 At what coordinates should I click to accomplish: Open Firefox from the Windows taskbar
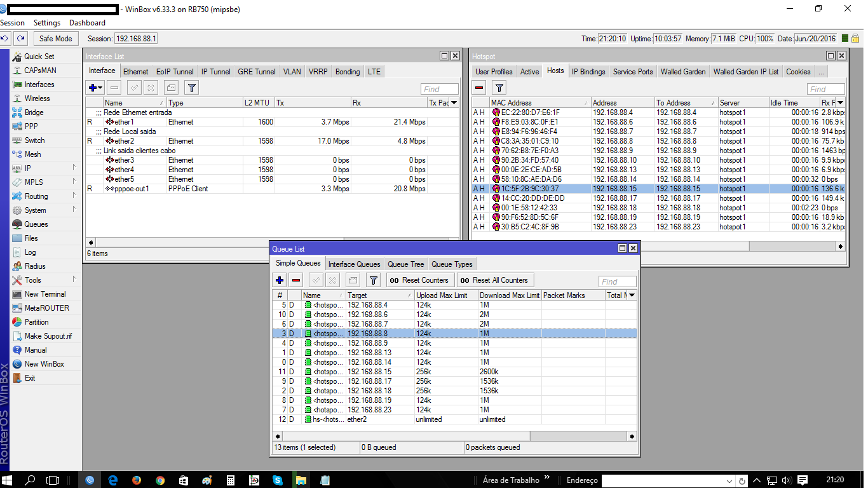click(137, 480)
